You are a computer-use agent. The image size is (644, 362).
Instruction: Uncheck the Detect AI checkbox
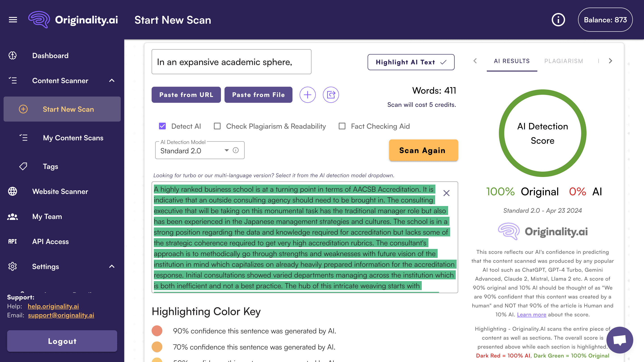pos(162,126)
